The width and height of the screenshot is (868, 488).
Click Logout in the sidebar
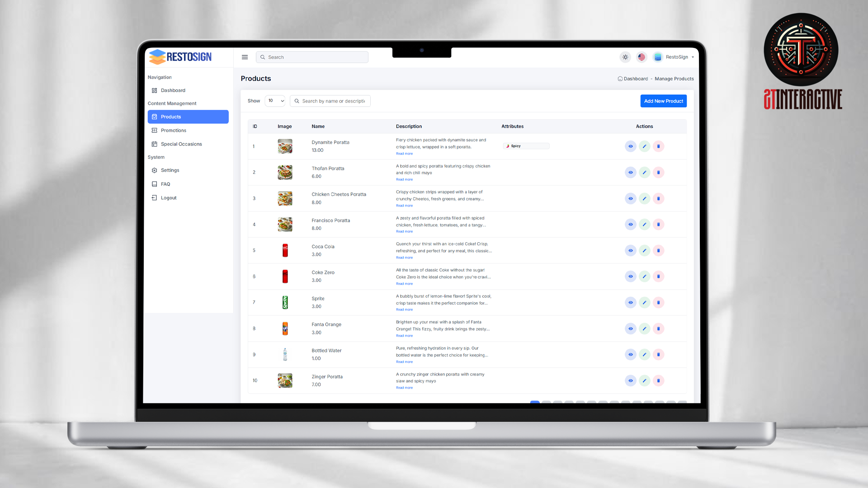(x=168, y=198)
